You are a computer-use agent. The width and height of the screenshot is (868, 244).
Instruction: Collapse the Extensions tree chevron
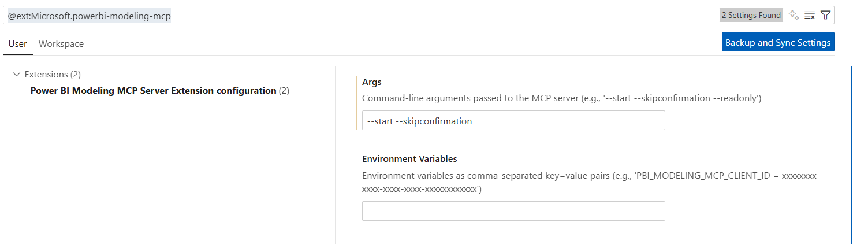(16, 75)
